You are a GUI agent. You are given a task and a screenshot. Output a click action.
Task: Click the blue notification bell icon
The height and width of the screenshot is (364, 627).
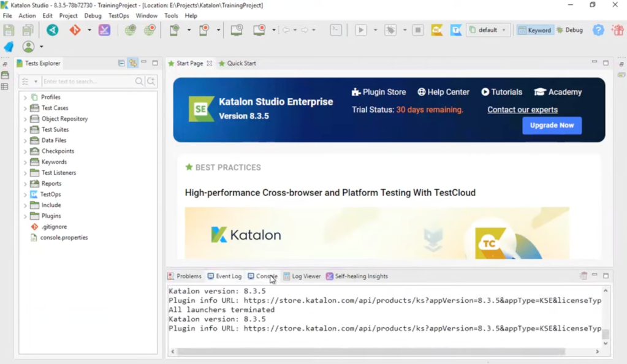coord(9,47)
